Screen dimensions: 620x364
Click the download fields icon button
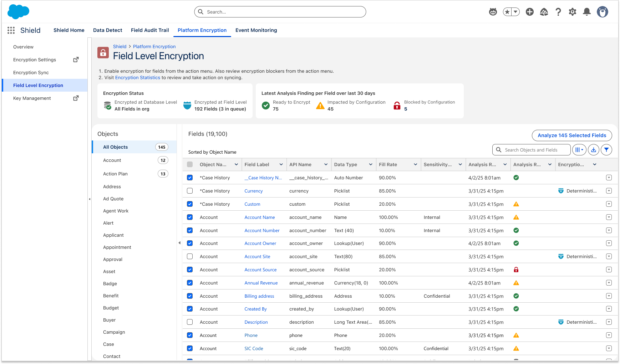click(594, 150)
